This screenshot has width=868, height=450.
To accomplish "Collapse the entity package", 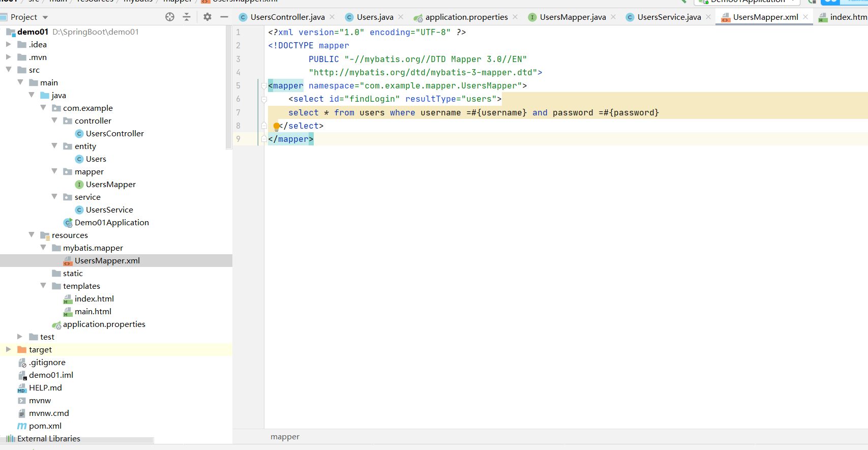I will (54, 146).
